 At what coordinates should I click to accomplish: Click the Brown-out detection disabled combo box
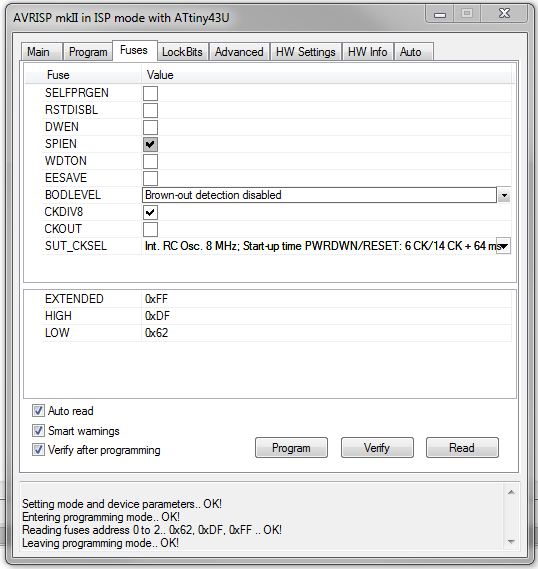click(x=319, y=195)
